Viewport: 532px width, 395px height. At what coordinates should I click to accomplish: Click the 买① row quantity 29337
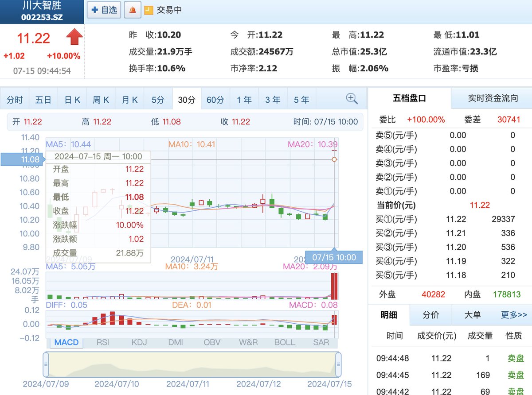pos(504,219)
